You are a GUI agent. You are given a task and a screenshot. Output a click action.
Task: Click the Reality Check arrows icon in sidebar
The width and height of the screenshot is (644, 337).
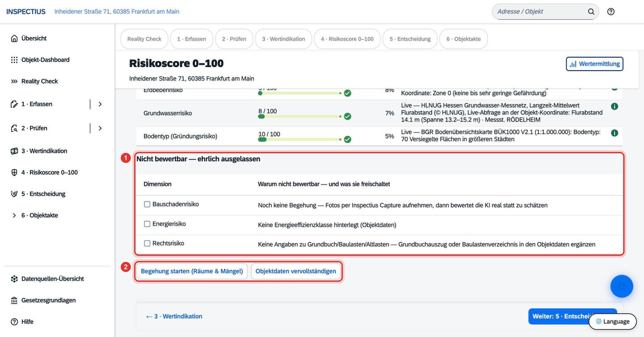pos(14,81)
